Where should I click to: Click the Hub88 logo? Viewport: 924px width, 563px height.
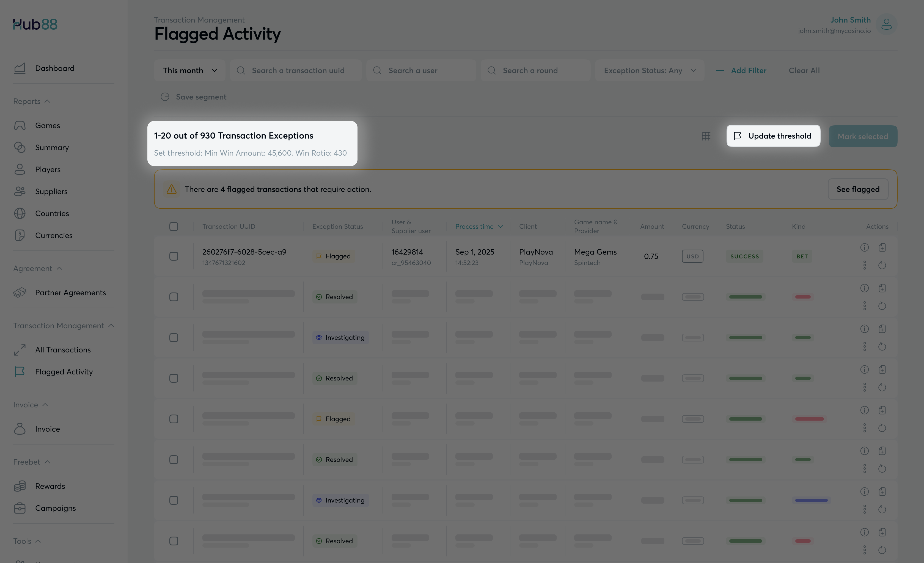35,24
